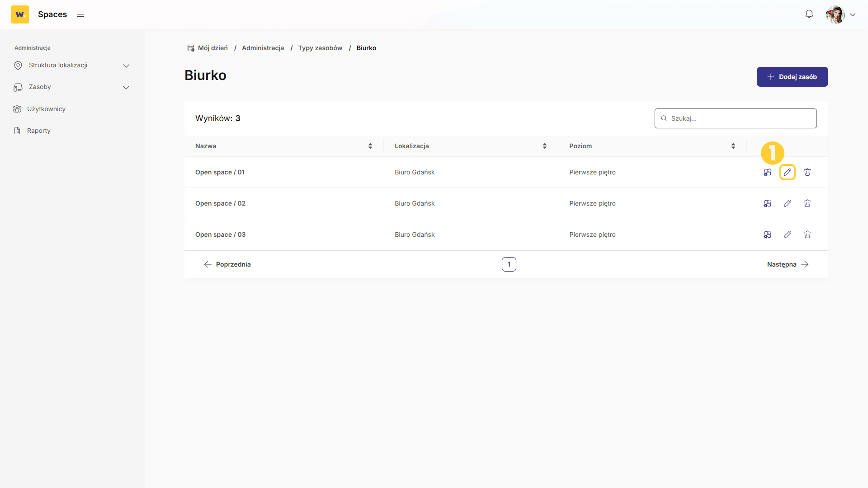Open the first action icon for Open space / 03
This screenshot has width=868, height=488.
click(768, 235)
